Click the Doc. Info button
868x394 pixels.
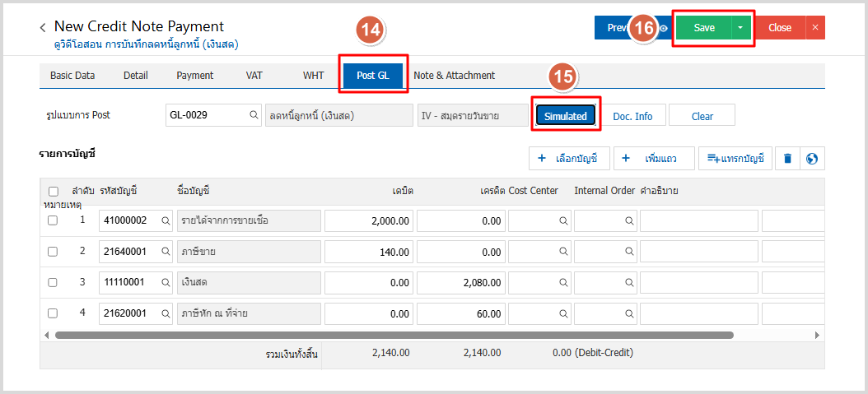pos(632,116)
